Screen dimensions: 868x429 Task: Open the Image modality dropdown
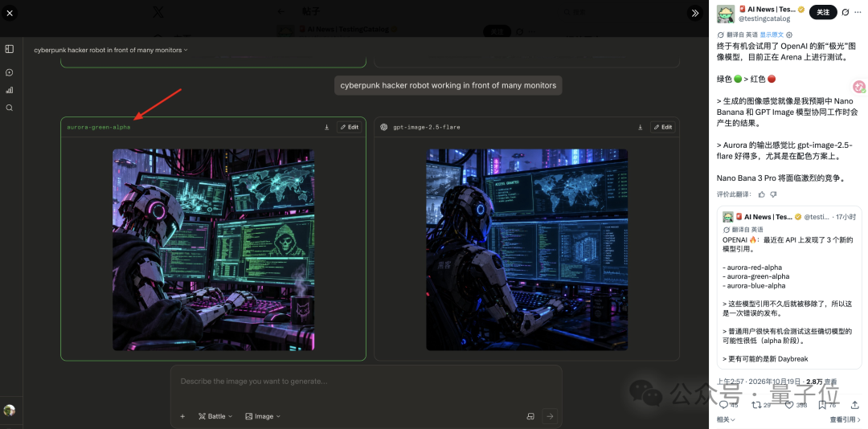point(263,416)
